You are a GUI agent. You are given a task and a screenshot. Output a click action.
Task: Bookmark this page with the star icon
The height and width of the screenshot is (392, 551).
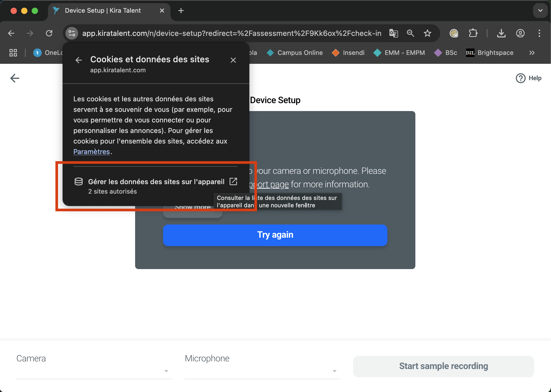(427, 33)
